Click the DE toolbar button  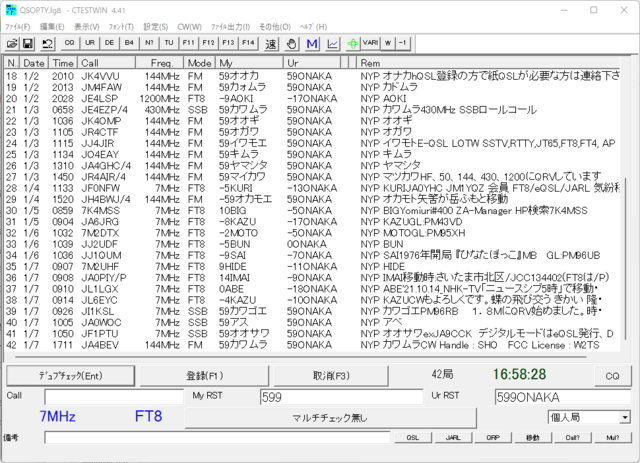point(109,43)
